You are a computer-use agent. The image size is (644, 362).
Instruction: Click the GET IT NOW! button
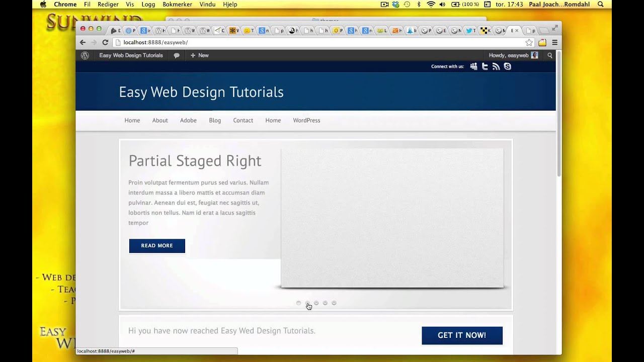coord(462,335)
